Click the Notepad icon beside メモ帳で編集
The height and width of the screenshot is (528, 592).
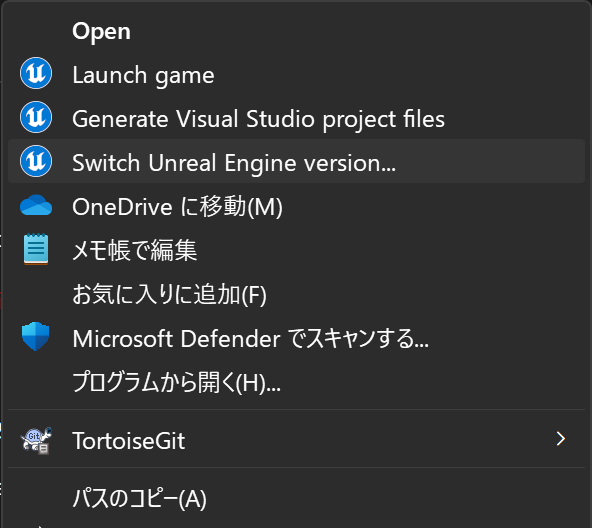pos(36,249)
